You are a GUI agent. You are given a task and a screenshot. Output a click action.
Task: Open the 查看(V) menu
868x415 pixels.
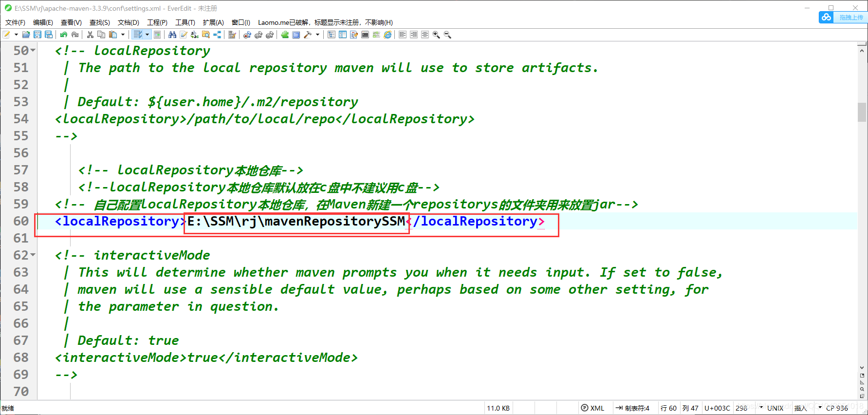(x=71, y=22)
